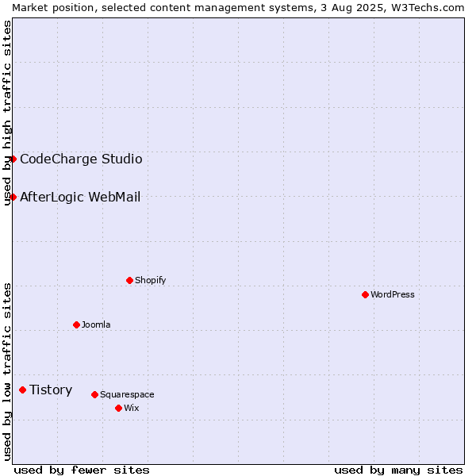Click the Squarespace red data point
This screenshot has width=476, height=476.
pos(94,395)
